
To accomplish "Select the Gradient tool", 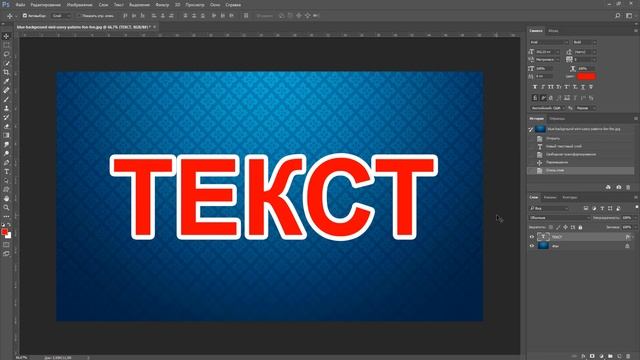I will point(6,135).
